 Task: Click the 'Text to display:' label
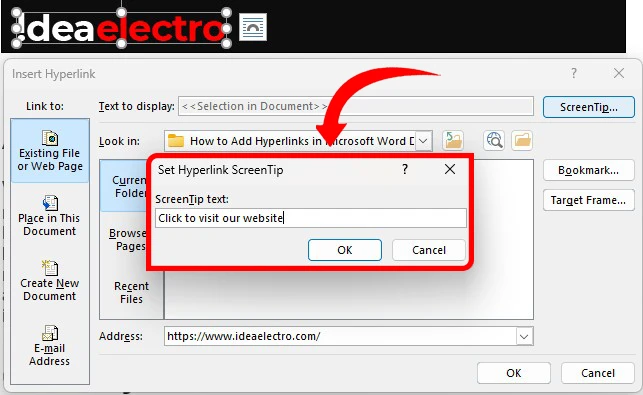[137, 107]
